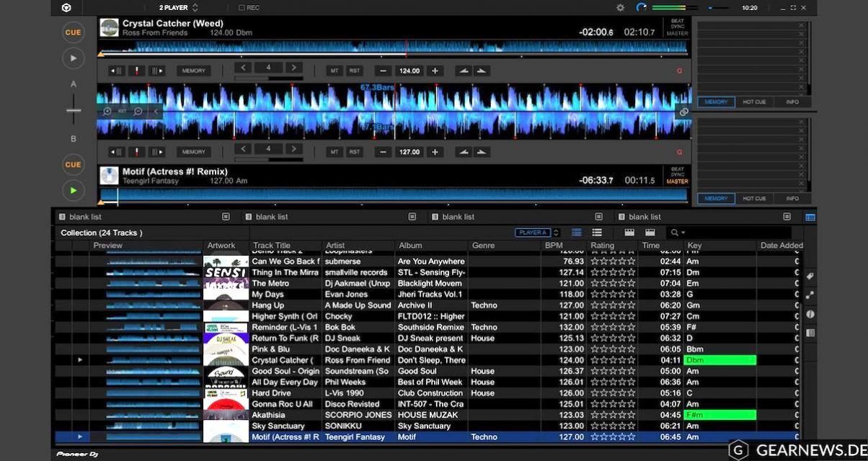Image resolution: width=868 pixels, height=461 pixels.
Task: Click pitch bend down icon on deck A
Action: [x=464, y=71]
